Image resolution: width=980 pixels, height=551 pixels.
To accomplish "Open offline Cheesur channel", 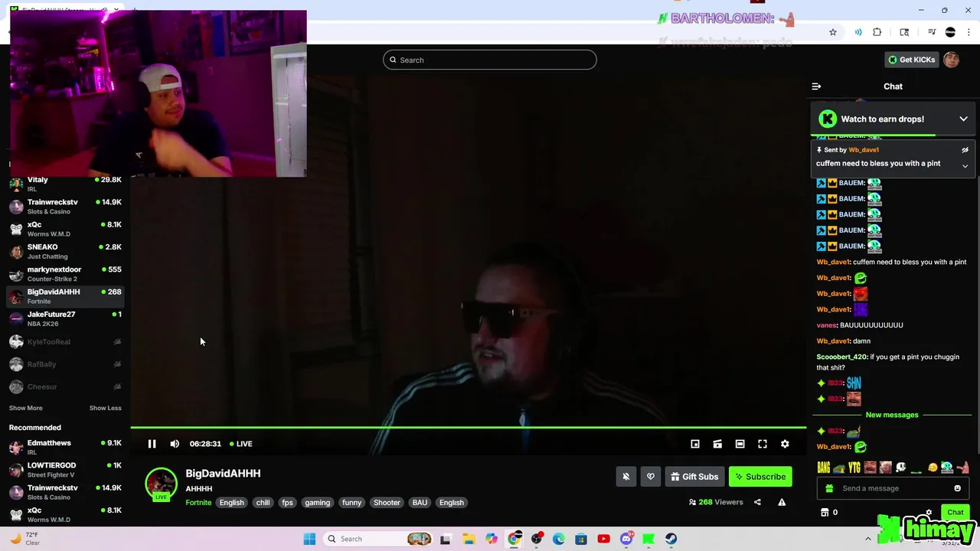I will [x=65, y=386].
